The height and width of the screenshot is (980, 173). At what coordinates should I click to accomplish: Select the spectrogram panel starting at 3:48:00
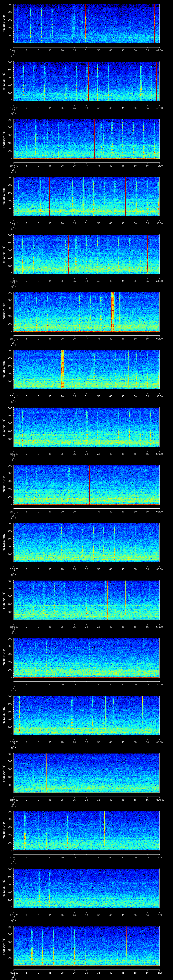pos(87,139)
